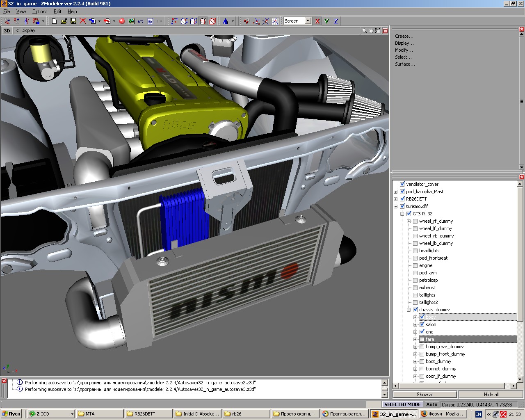Click the magnifier zoom icon in viewport header

364,31
